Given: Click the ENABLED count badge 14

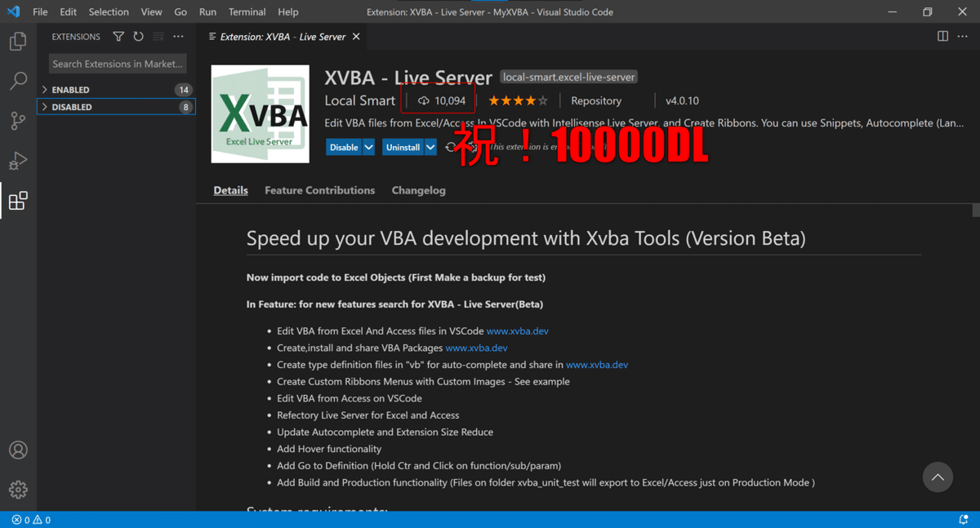Looking at the screenshot, I should (183, 90).
